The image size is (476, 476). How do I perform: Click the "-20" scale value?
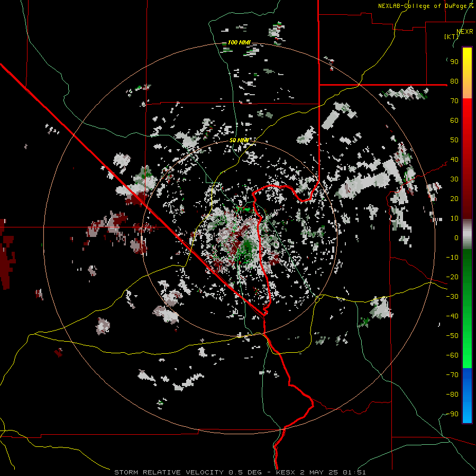(x=452, y=277)
